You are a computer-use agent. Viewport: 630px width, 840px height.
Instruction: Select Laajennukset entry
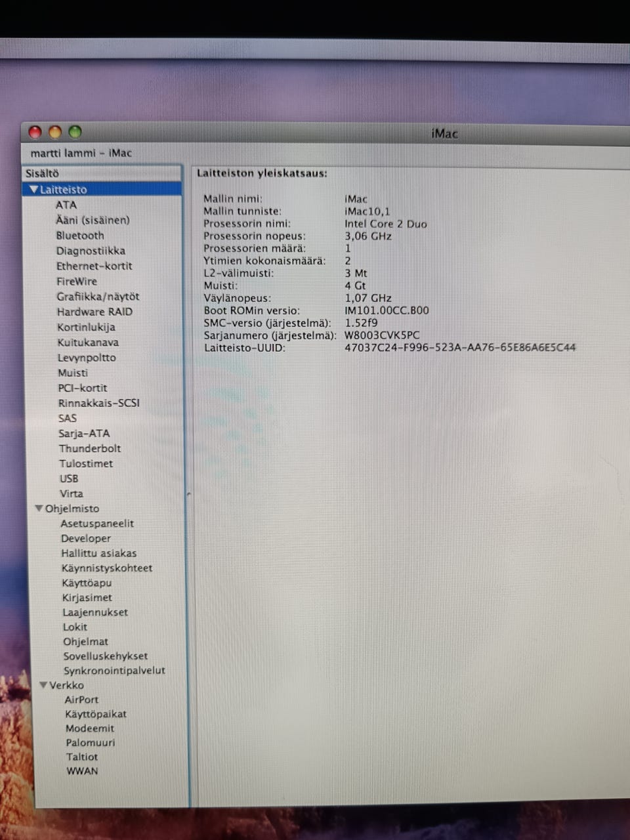pos(95,612)
